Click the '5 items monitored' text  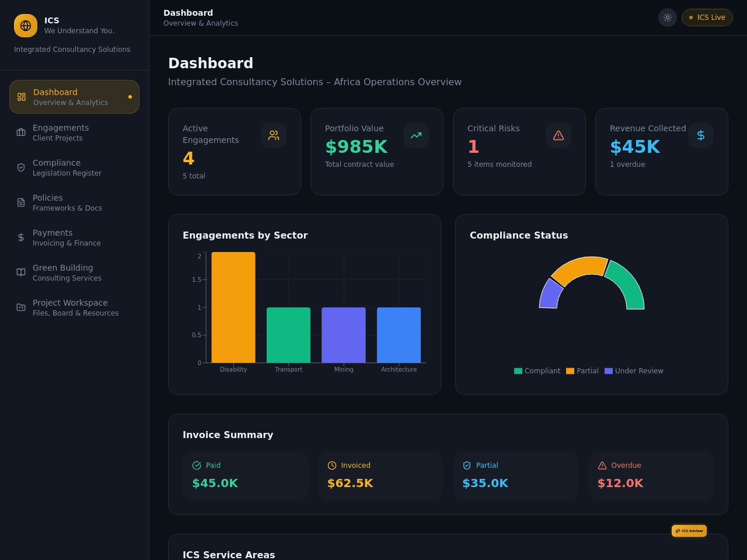(x=500, y=164)
